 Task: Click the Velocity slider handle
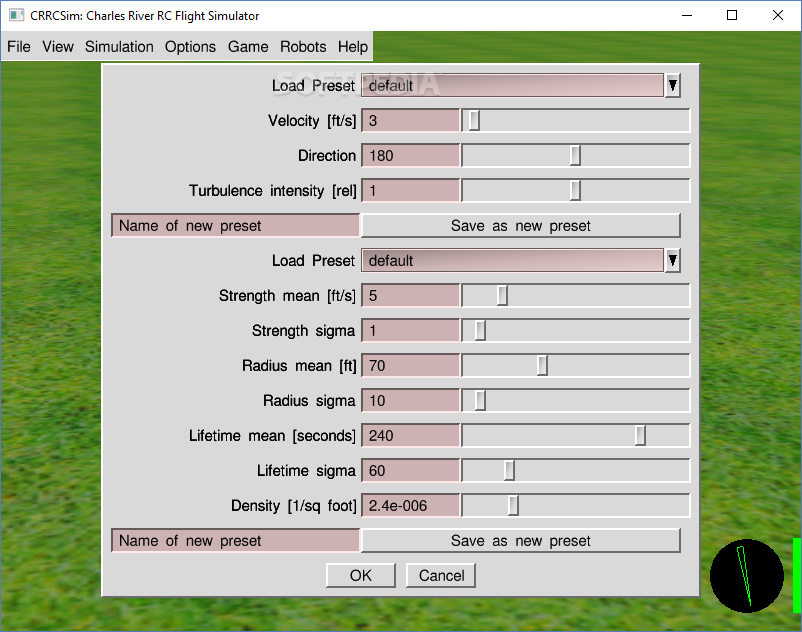(474, 121)
